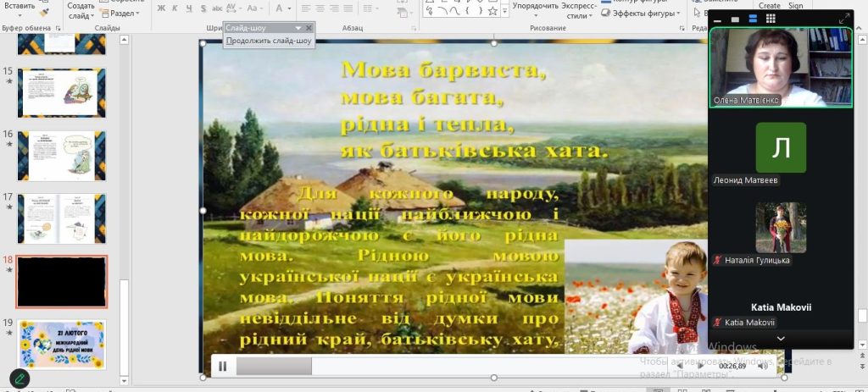
Task: Select slide 19 thumbnail with 21 лютого
Action: tap(61, 345)
